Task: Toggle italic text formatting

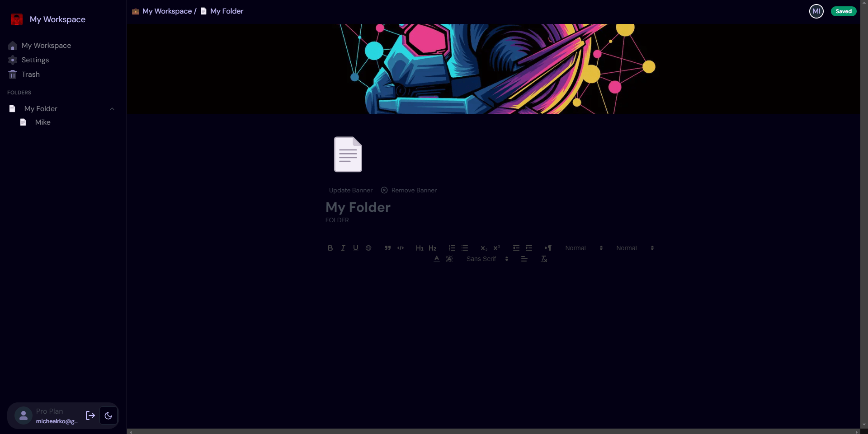Action: tap(343, 248)
